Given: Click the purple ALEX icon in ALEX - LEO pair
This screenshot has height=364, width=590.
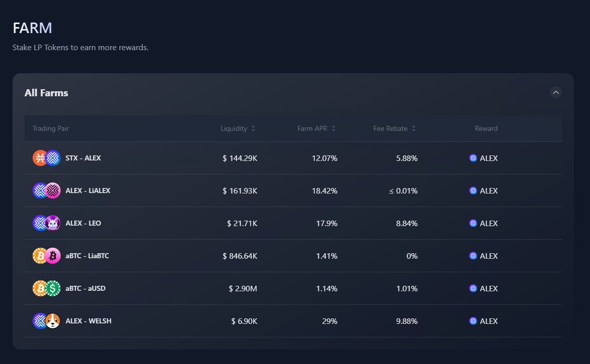Looking at the screenshot, I should (x=40, y=223).
